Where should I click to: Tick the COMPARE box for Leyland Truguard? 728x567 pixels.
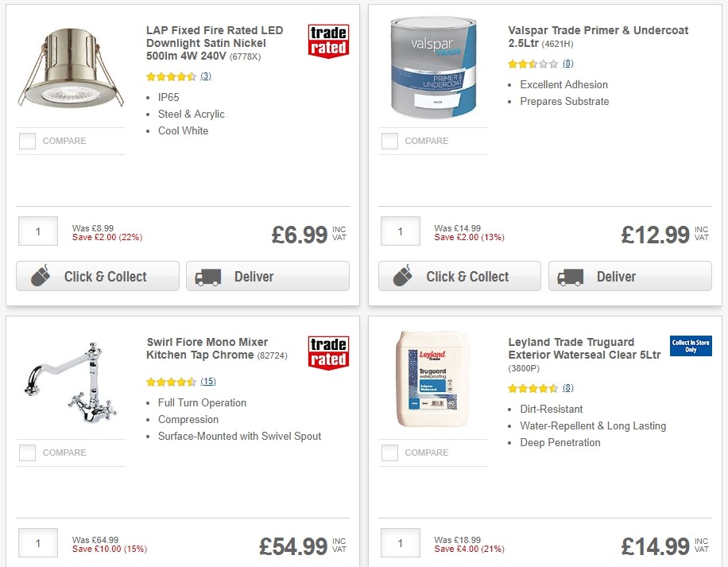389,452
